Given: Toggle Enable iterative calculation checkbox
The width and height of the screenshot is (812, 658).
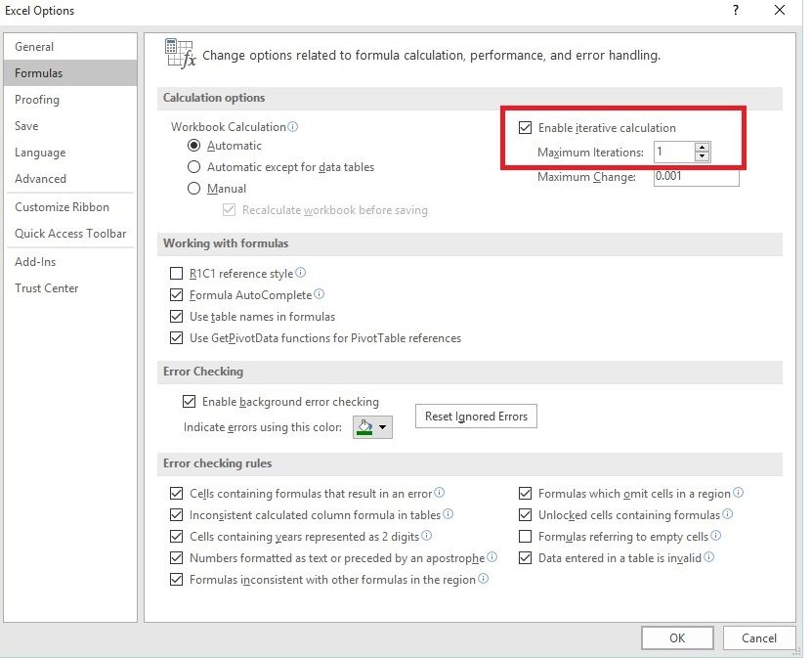Looking at the screenshot, I should tap(525, 127).
